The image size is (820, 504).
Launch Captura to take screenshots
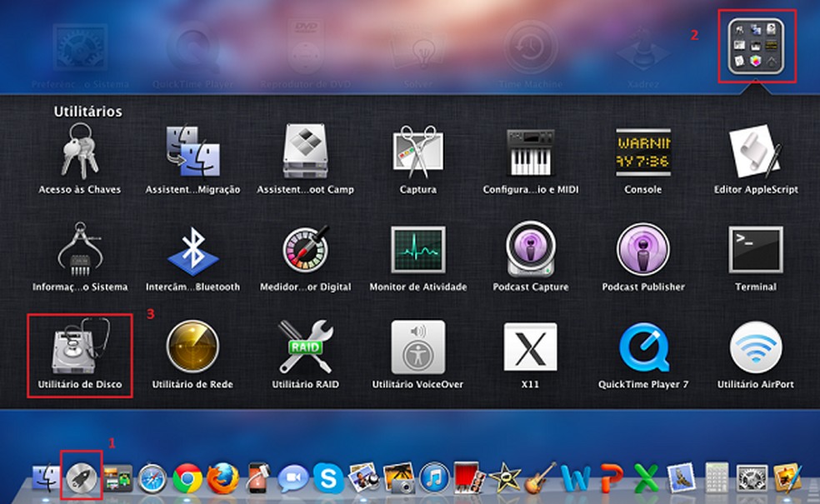click(417, 154)
